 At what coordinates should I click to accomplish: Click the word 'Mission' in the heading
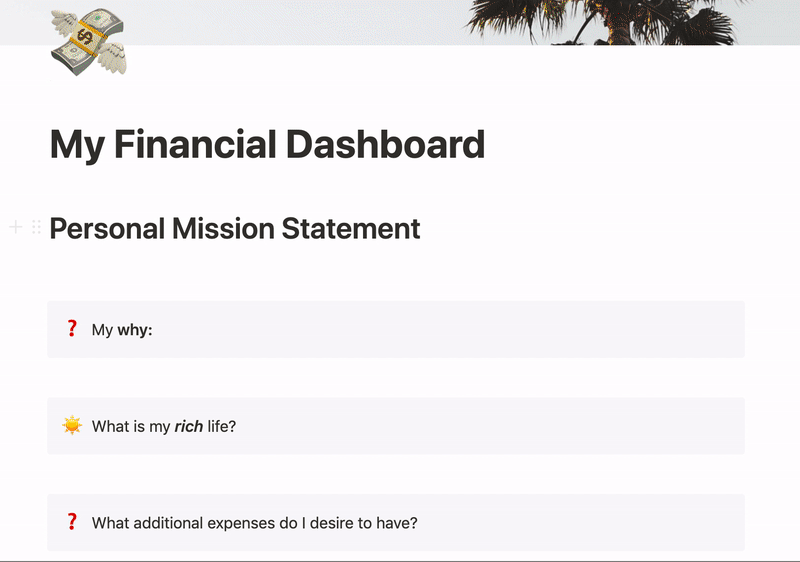coord(223,228)
